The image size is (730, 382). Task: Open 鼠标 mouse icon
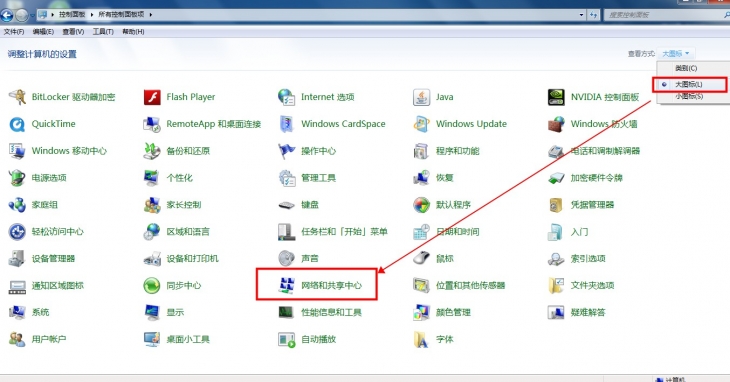pos(421,259)
